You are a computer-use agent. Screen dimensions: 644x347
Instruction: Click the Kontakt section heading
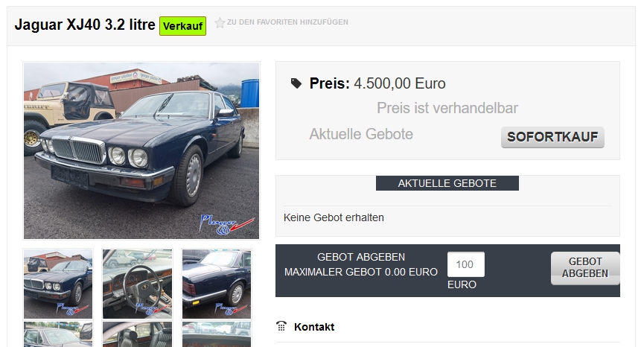tap(314, 327)
